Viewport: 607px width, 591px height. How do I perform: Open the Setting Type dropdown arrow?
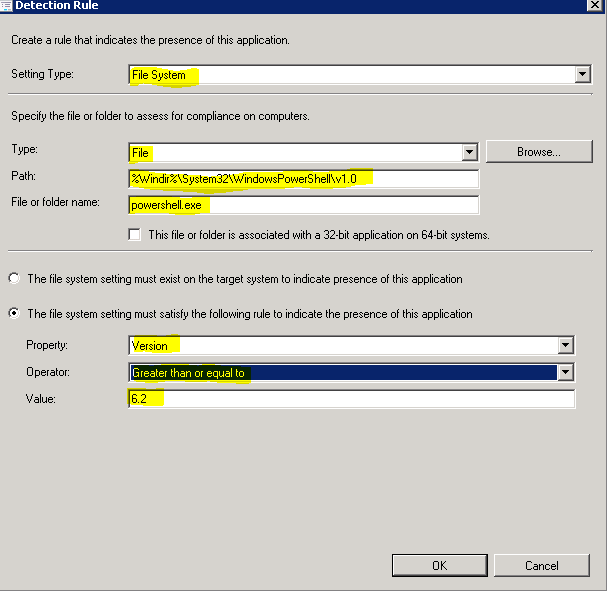click(582, 74)
